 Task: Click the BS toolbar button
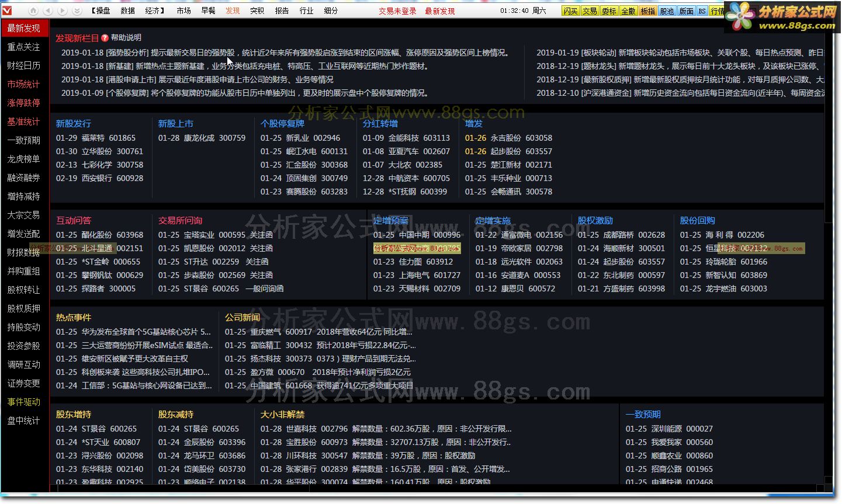[x=702, y=11]
